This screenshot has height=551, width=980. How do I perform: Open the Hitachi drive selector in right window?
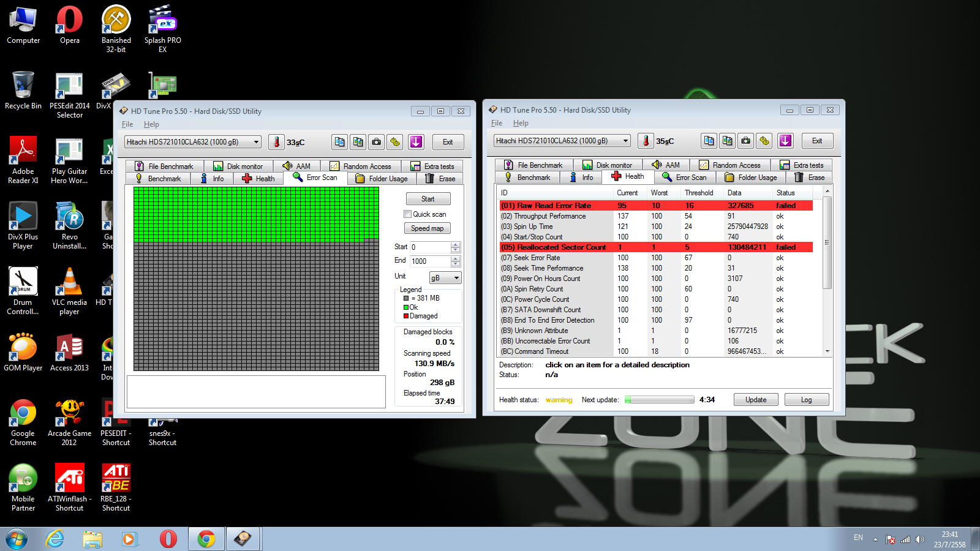click(x=562, y=141)
